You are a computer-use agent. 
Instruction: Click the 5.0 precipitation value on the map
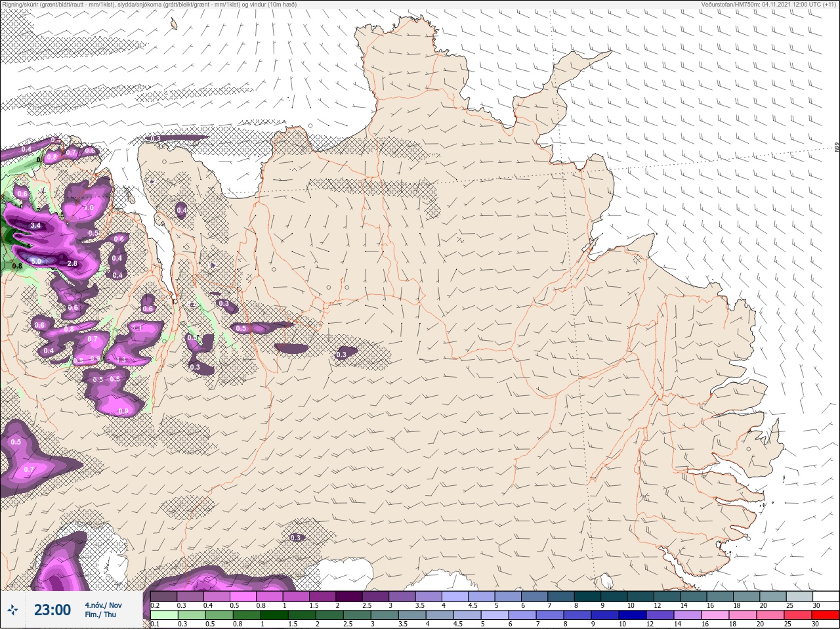(35, 261)
